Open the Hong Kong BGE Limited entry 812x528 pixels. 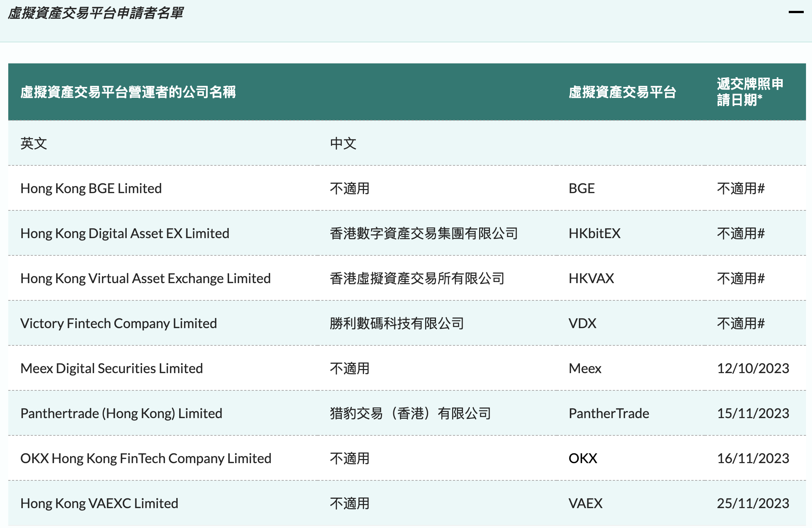click(x=91, y=188)
